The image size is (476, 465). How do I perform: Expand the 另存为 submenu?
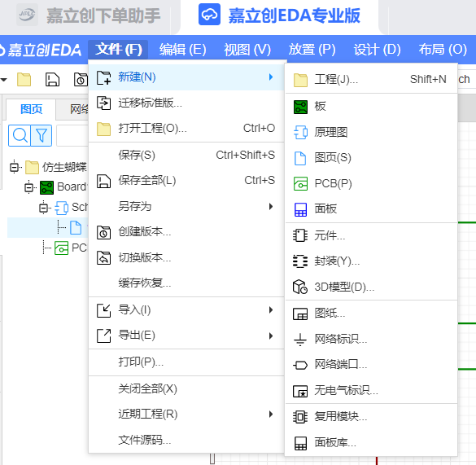tap(186, 207)
